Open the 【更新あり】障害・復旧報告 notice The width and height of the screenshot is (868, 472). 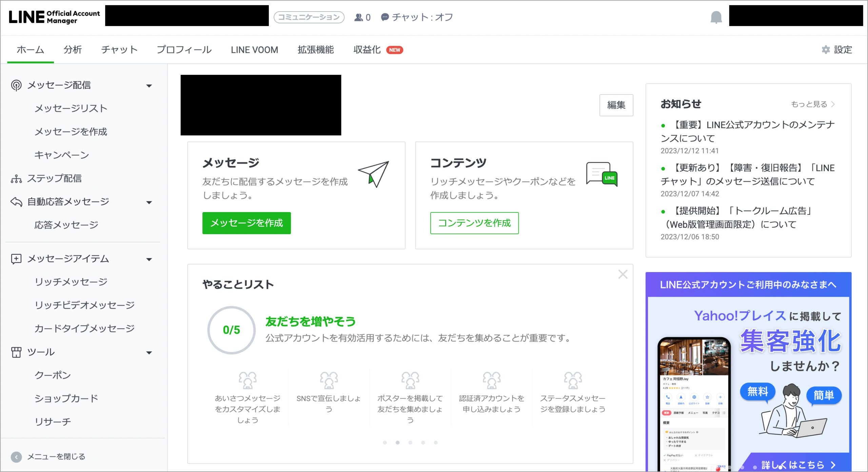[748, 175]
